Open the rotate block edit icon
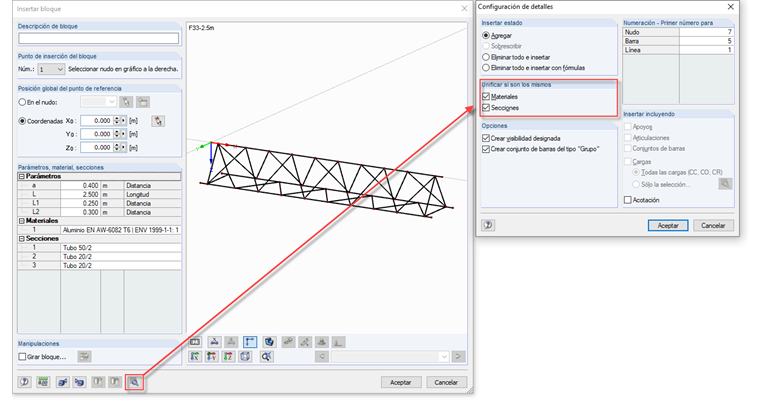Screen dimensions: 760x408 point(84,357)
